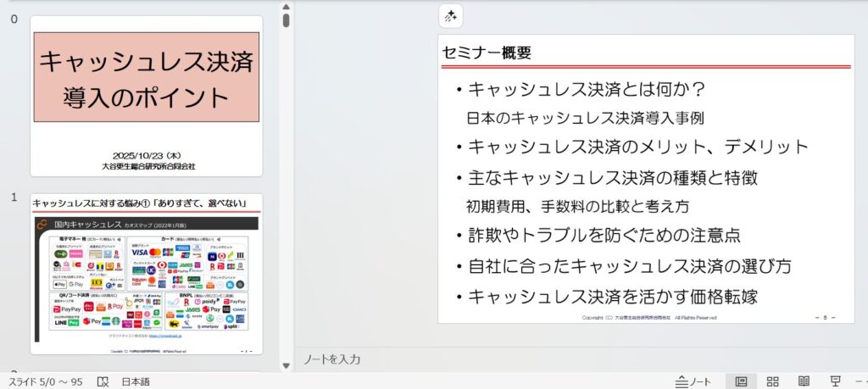Click the セミナー概要 slide title
The width and height of the screenshot is (868, 389).
point(487,53)
